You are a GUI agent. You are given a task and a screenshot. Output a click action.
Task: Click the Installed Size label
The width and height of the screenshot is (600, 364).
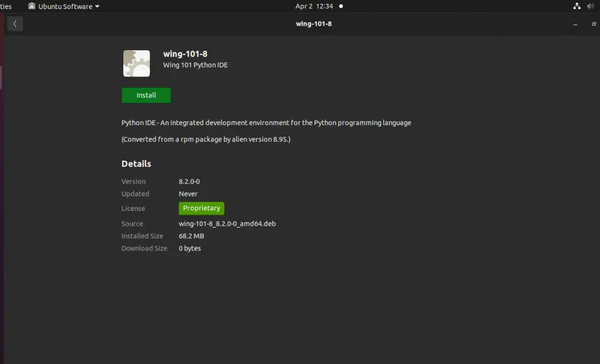(142, 236)
